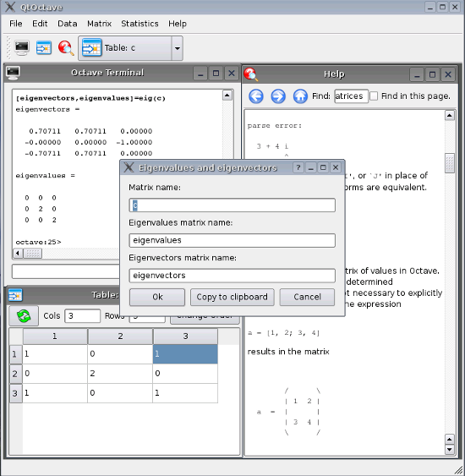The image size is (465, 476).
Task: Close the Help panel
Action: [448, 74]
